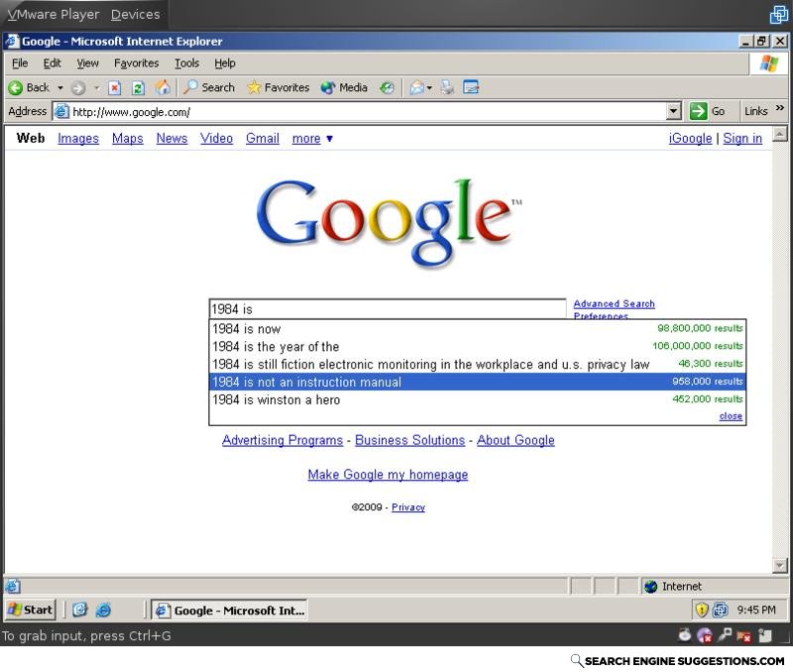The width and height of the screenshot is (793, 672).
Task: Open the VMware Devices menu
Action: coord(135,15)
